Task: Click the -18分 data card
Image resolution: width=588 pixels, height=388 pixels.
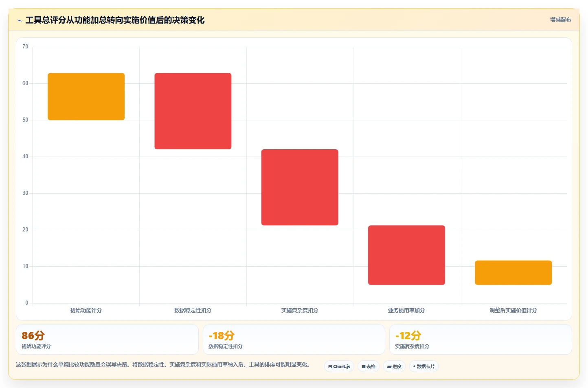Action: click(x=294, y=340)
